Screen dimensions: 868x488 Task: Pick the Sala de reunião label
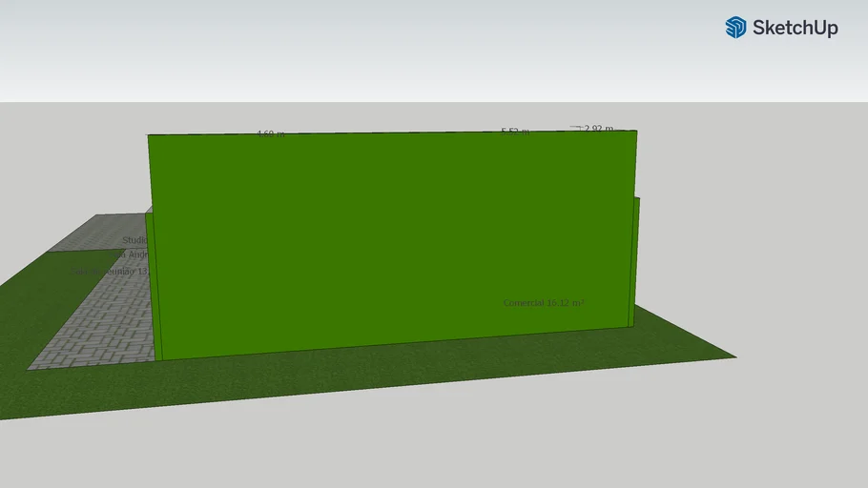coord(110,272)
